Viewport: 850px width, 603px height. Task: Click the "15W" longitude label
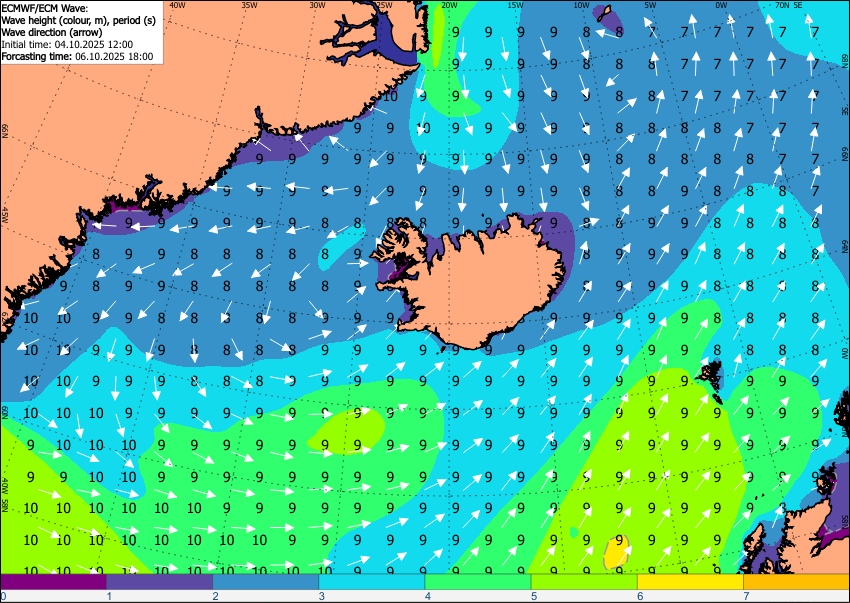[x=515, y=5]
